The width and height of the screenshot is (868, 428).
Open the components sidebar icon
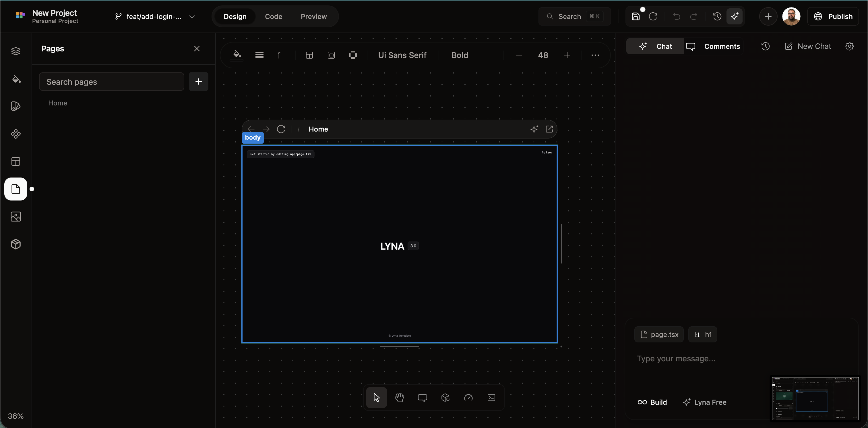pyautogui.click(x=16, y=134)
